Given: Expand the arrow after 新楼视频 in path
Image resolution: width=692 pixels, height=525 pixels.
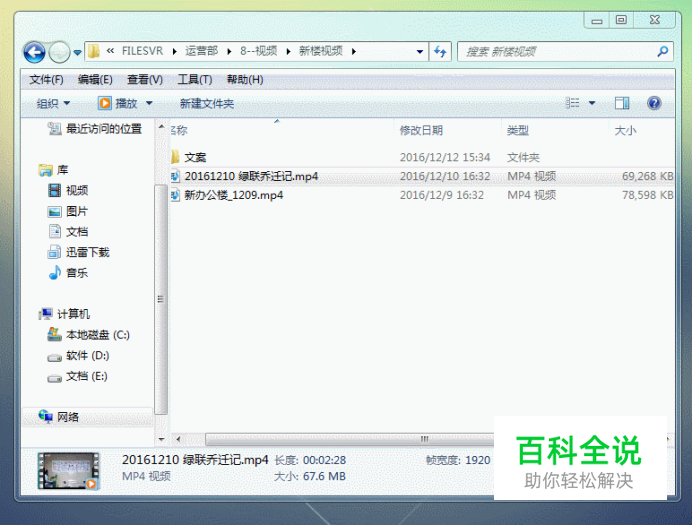Looking at the screenshot, I should tap(354, 52).
